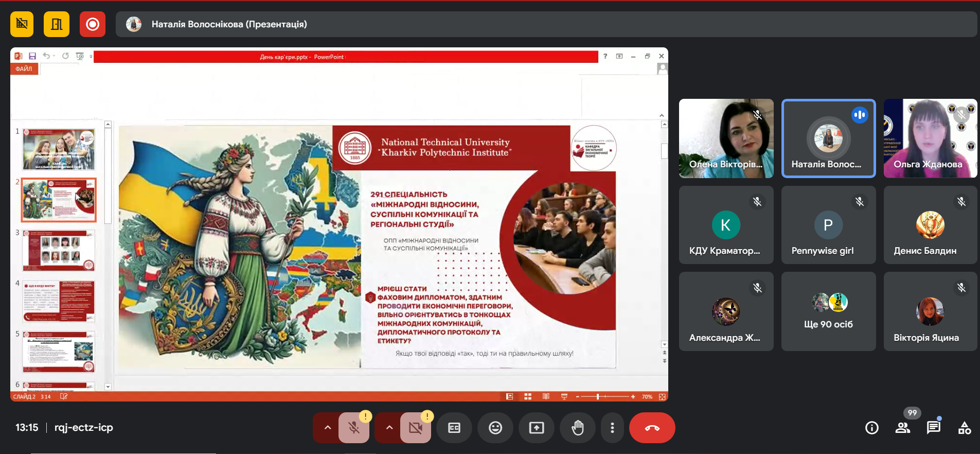Screen dimensions: 980x454
Task: Open the emoji reactions button
Action: click(495, 428)
